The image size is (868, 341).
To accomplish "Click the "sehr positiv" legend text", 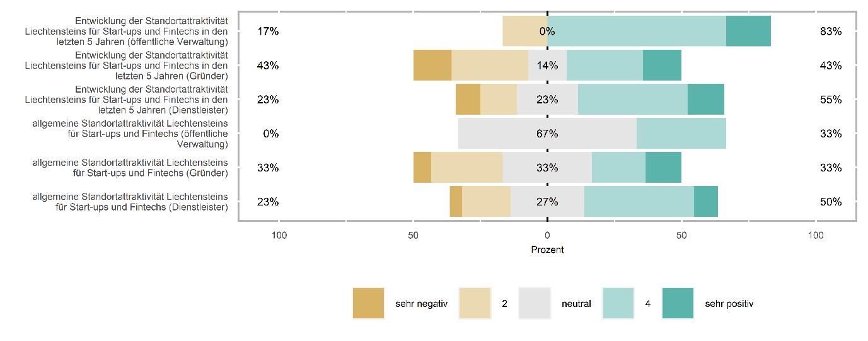I will [x=729, y=304].
